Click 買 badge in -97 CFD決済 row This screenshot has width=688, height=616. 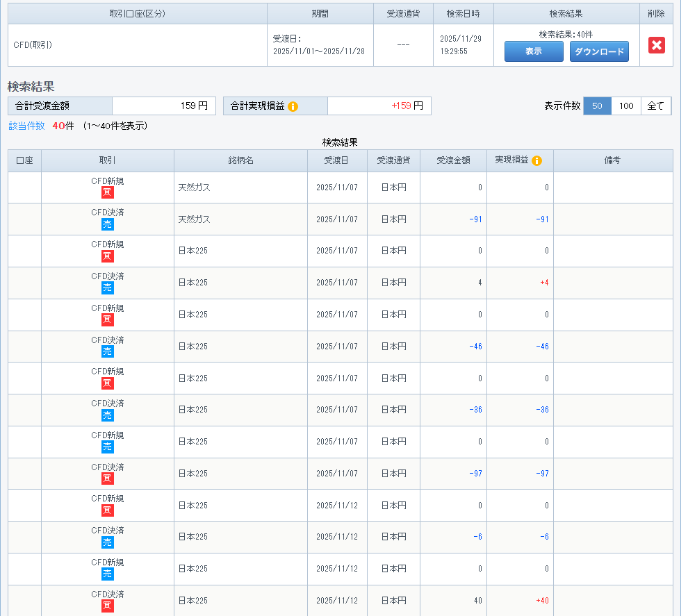click(x=108, y=478)
